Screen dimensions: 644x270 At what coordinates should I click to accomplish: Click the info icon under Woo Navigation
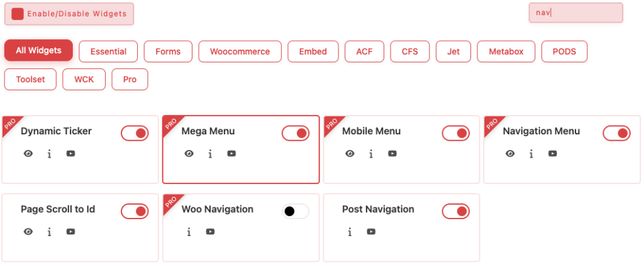point(189,232)
